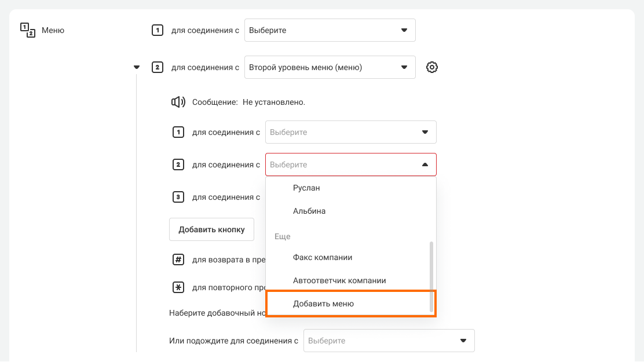Screen dimensions: 644x362
Task: Click submenu key 3 icon
Action: [178, 197]
